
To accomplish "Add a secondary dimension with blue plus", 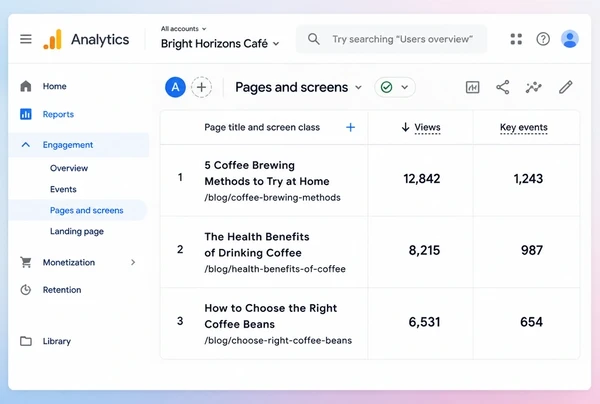I will pyautogui.click(x=350, y=127).
